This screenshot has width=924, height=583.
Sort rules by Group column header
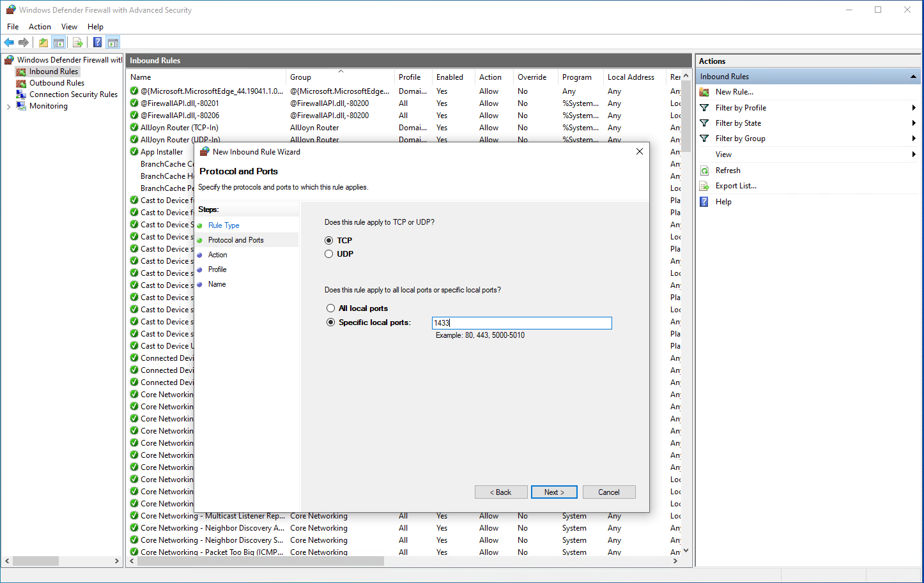tap(301, 77)
